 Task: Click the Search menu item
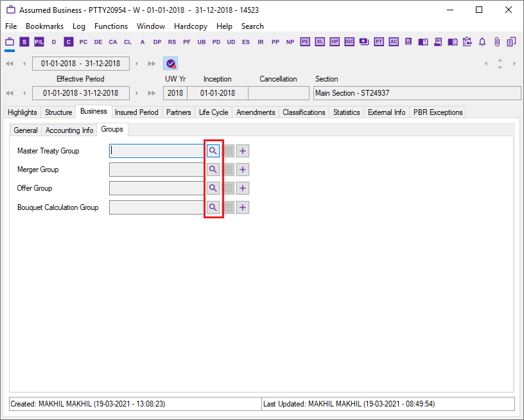click(x=252, y=26)
